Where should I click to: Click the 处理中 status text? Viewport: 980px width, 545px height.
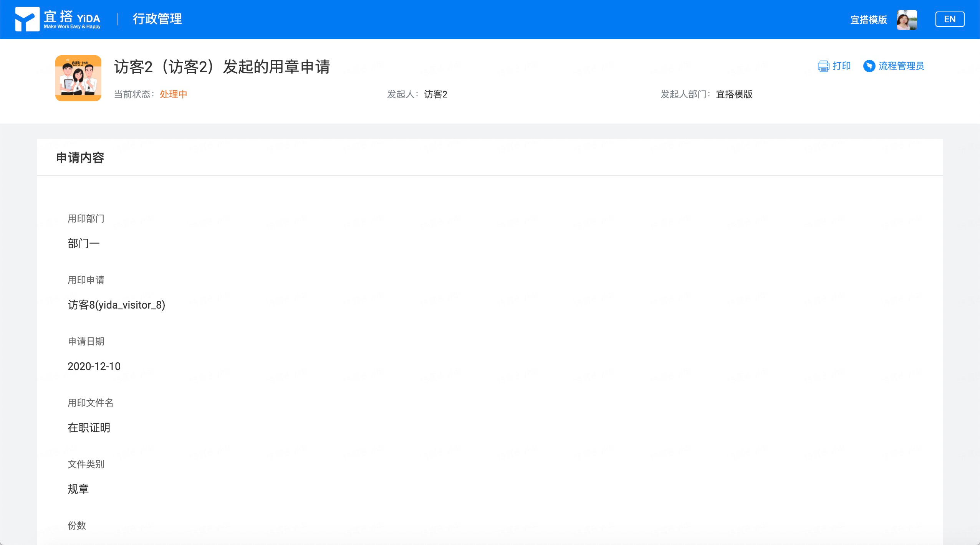173,94
